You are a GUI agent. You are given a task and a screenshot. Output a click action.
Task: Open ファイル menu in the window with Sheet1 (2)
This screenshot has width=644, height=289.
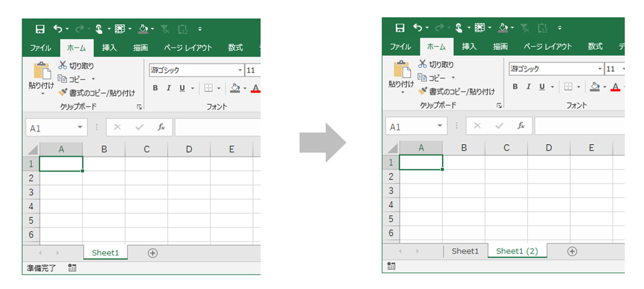(400, 46)
